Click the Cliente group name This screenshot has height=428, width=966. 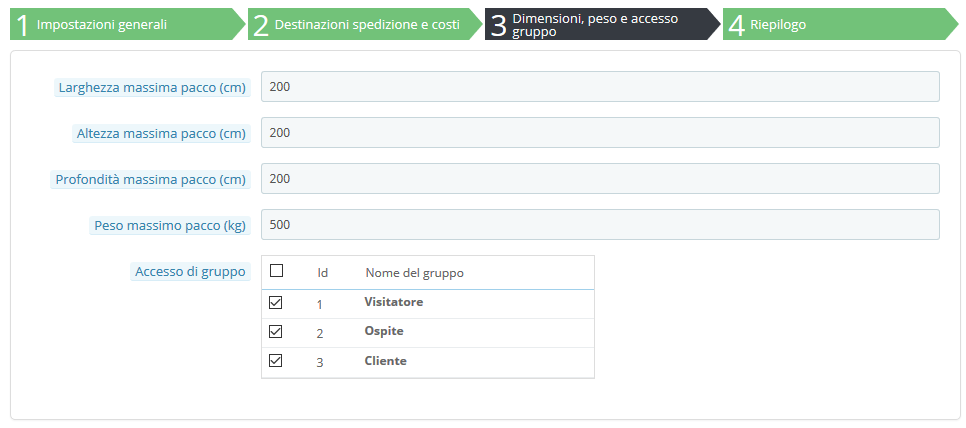pos(386,361)
